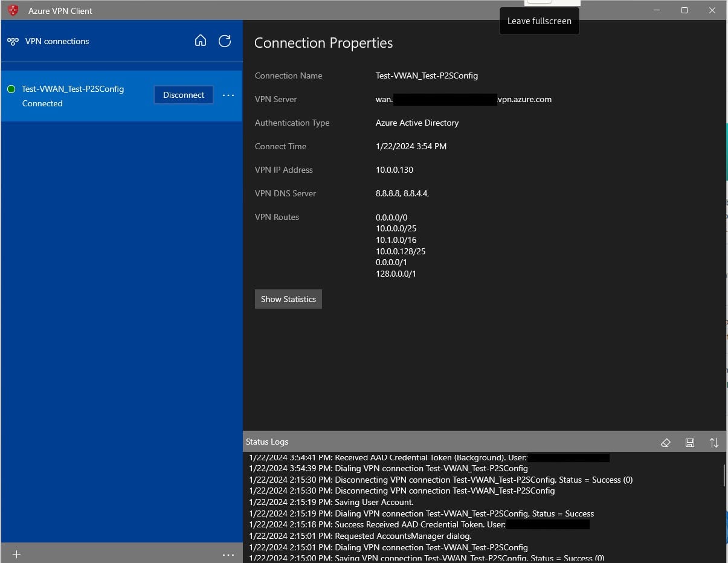The width and height of the screenshot is (728, 563).
Task: Click the Connection Properties heading
Action: 323,43
